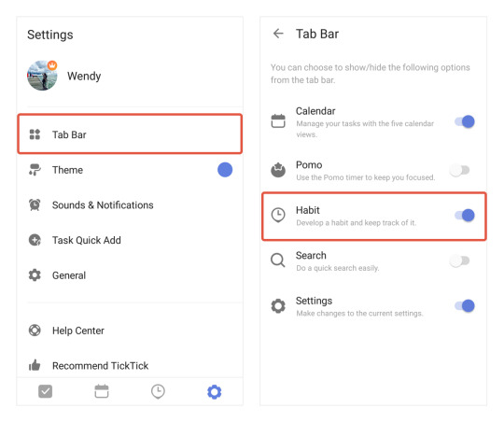Open the Habit clock tab in bottom bar

tap(158, 391)
